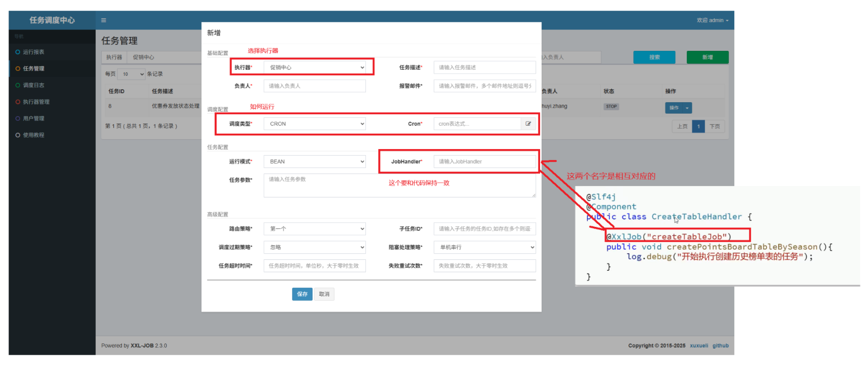Screen dimensions: 868x373
Task: Click the 任务调度中心 logo title
Action: [52, 20]
